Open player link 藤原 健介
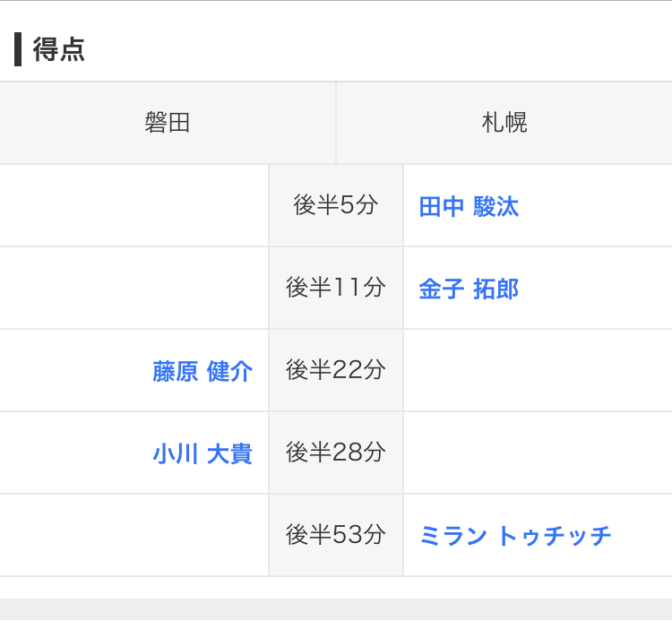Viewport: 672px width, 621px height. coord(202,371)
